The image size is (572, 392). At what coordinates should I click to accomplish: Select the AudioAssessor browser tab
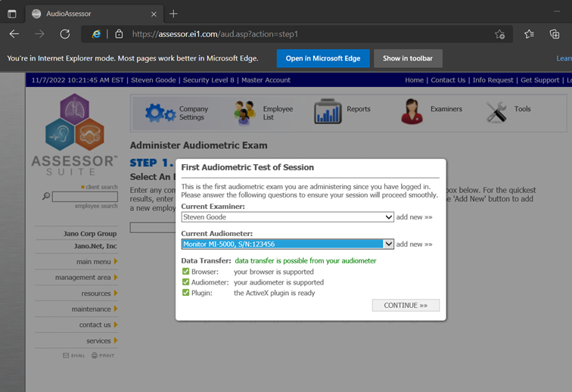click(94, 14)
